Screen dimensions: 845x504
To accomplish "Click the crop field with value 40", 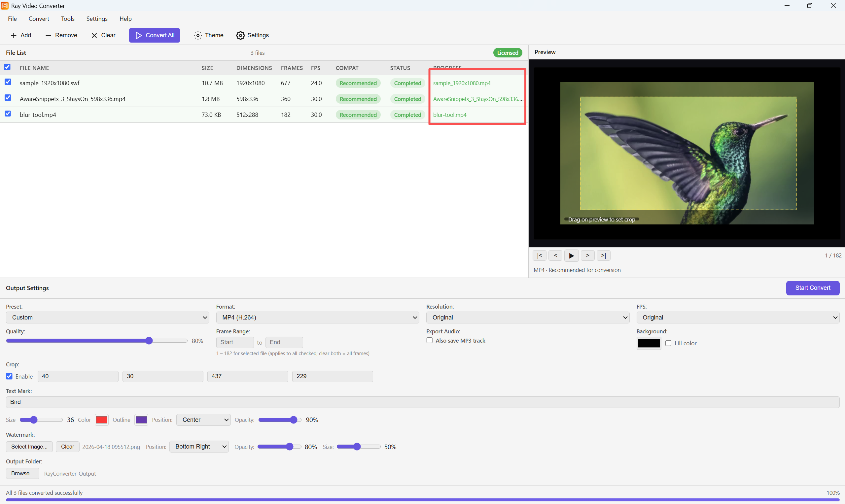I will pos(78,376).
